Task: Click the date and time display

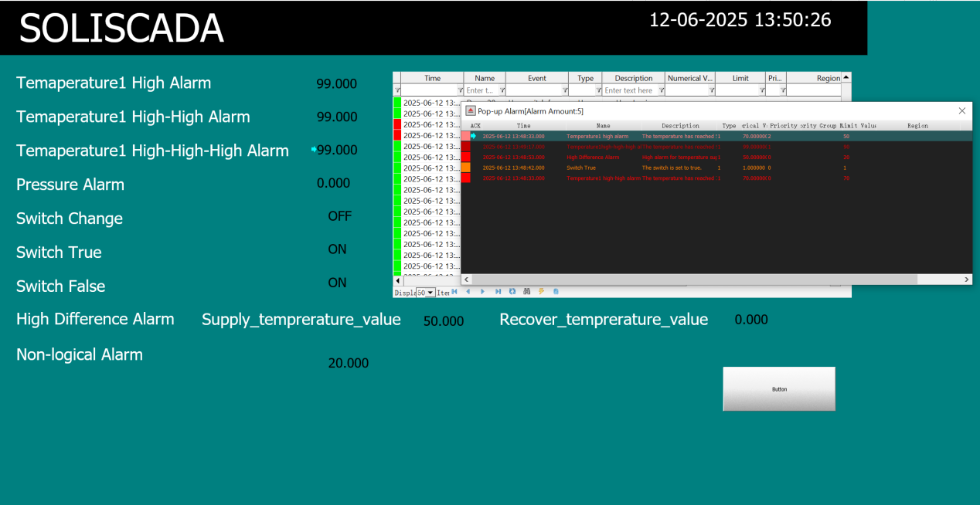Action: pyautogui.click(x=740, y=20)
